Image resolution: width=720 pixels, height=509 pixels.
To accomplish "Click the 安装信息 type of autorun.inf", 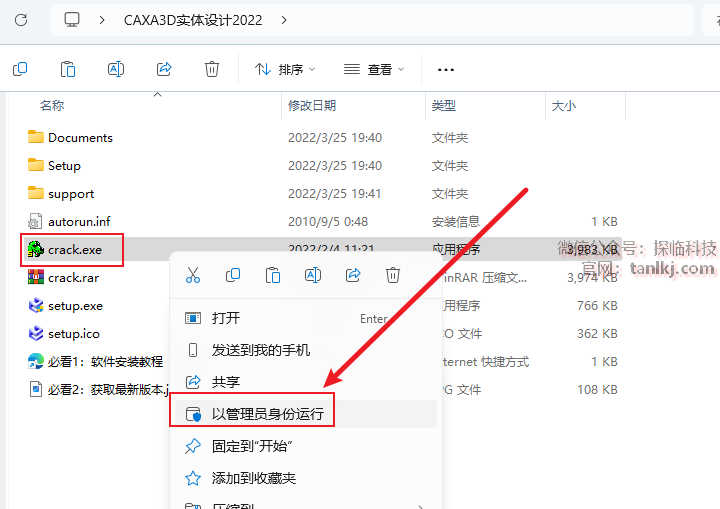I will tap(456, 222).
